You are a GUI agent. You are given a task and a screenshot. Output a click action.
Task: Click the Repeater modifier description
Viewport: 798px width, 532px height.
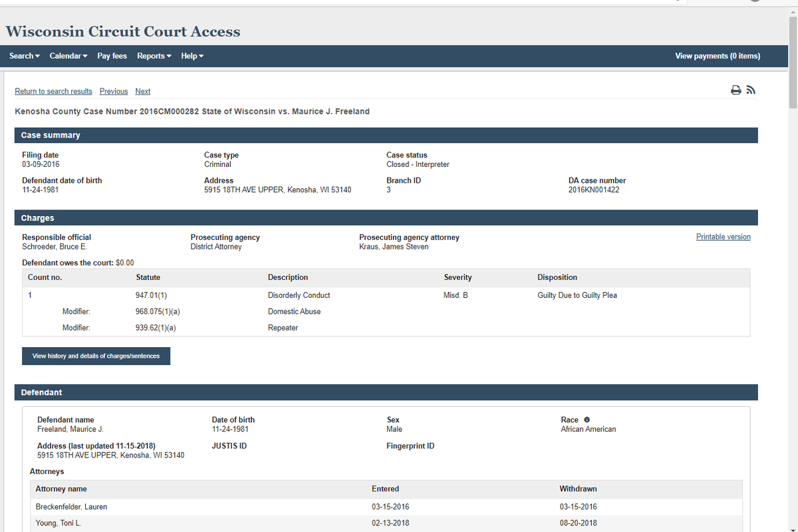(x=283, y=328)
